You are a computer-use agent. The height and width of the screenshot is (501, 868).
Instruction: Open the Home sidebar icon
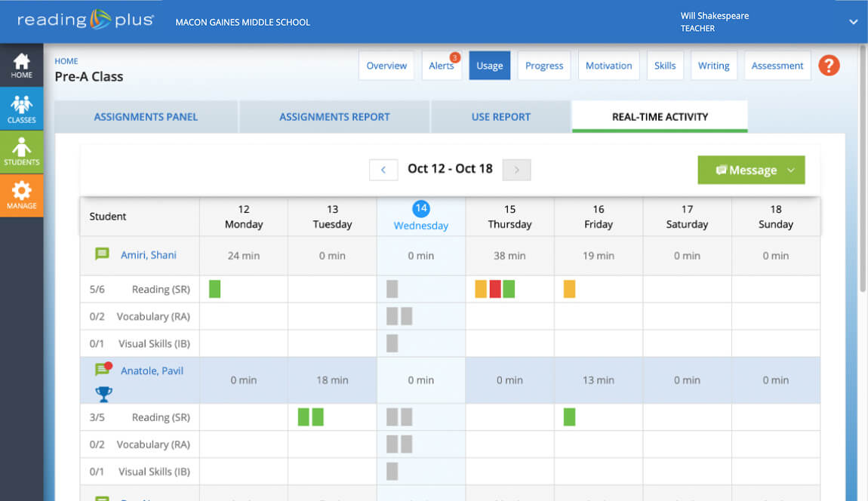(21, 66)
